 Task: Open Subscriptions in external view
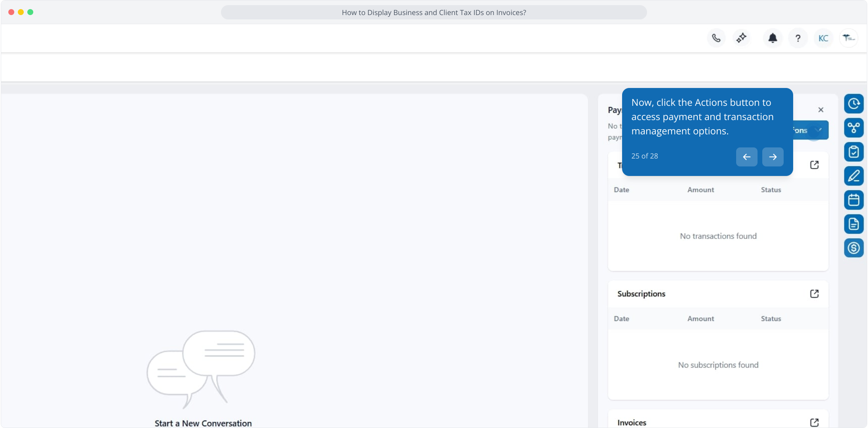coord(814,294)
